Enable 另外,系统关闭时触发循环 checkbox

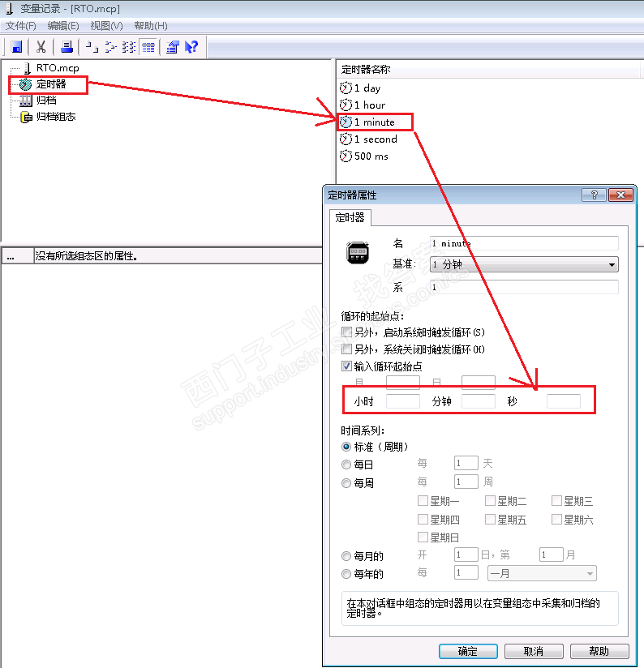347,349
